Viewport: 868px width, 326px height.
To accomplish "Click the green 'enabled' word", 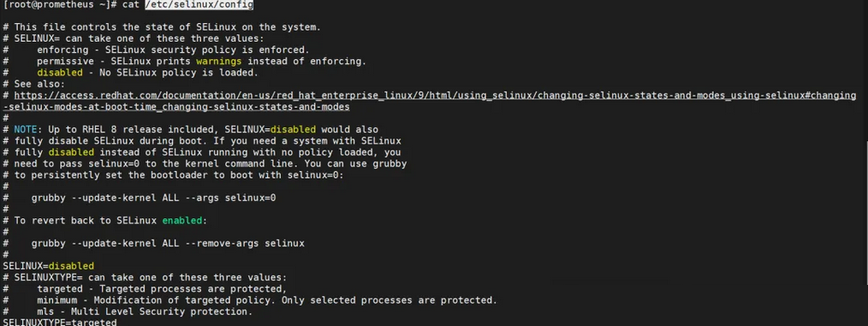I will pos(182,220).
